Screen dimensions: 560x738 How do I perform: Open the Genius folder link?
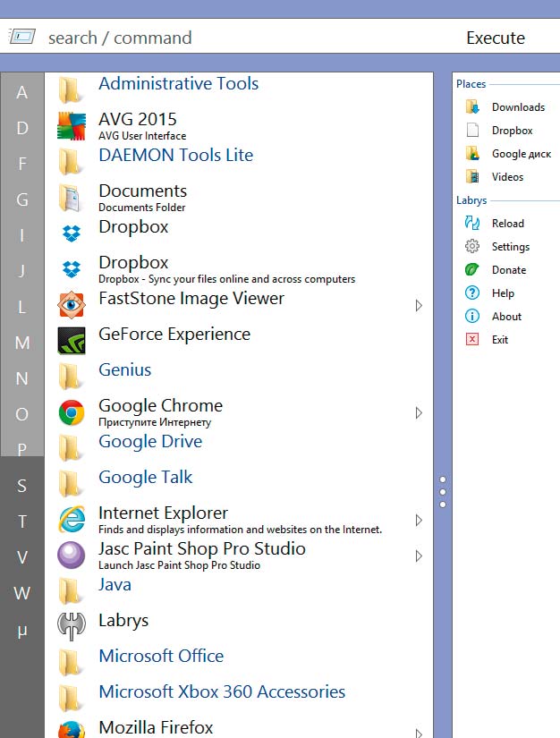(124, 370)
